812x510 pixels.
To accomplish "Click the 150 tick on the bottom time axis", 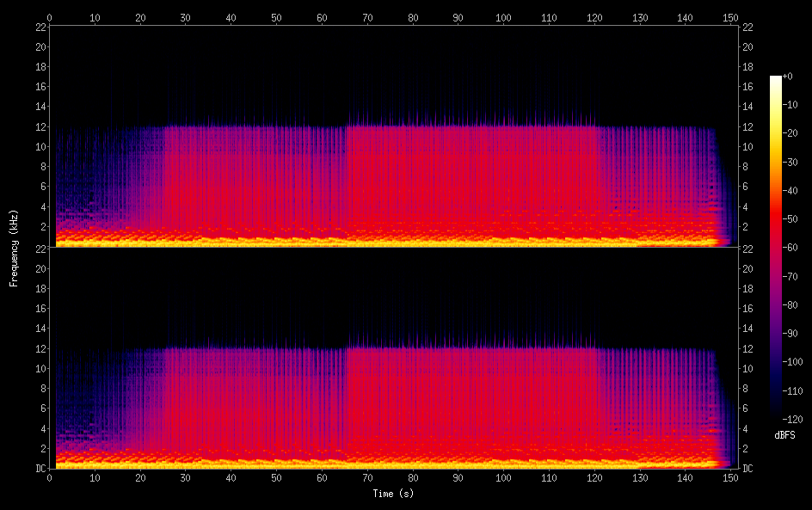I will point(730,478).
